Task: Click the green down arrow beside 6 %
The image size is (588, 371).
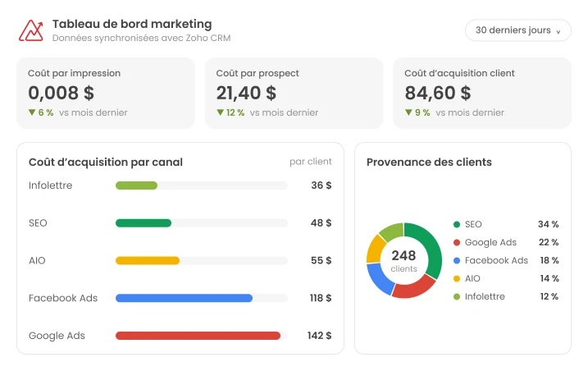Action: pyautogui.click(x=32, y=112)
